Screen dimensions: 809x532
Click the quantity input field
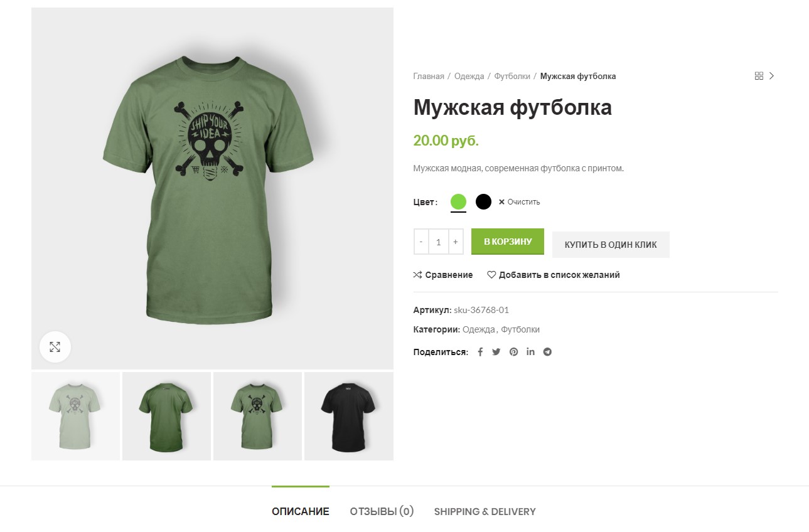(439, 242)
